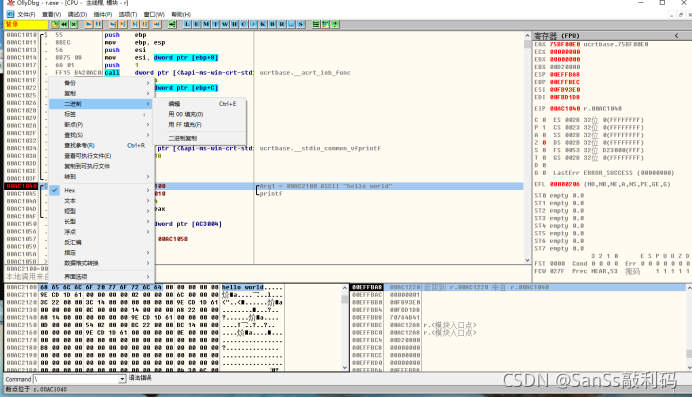Open Memory map with M icon

(x=206, y=24)
